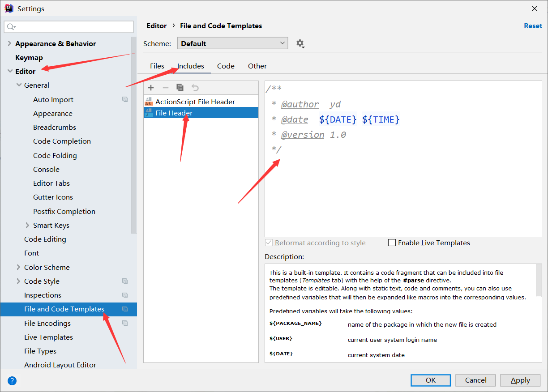
Task: Select Android Layout Editor setting
Action: coord(60,365)
